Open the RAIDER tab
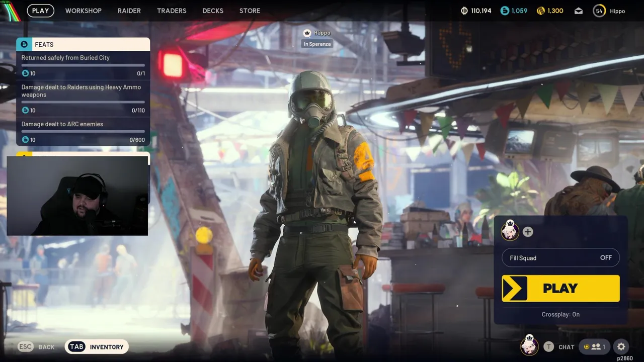This screenshot has height=362, width=644. [129, 11]
